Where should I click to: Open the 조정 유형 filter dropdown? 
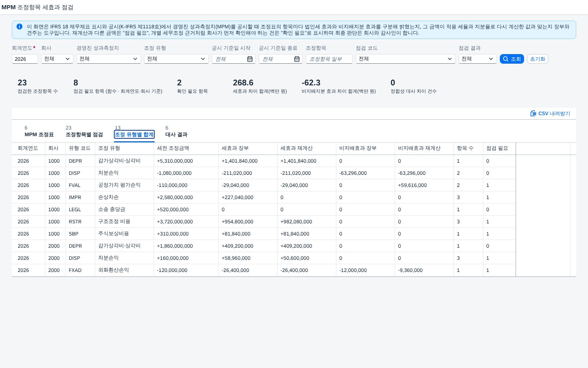click(176, 59)
